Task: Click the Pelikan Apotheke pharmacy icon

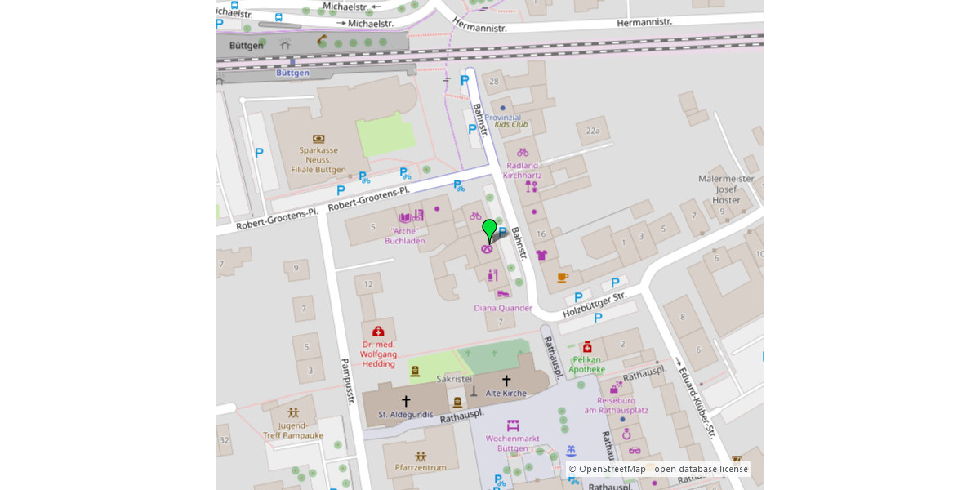Action: point(587,346)
